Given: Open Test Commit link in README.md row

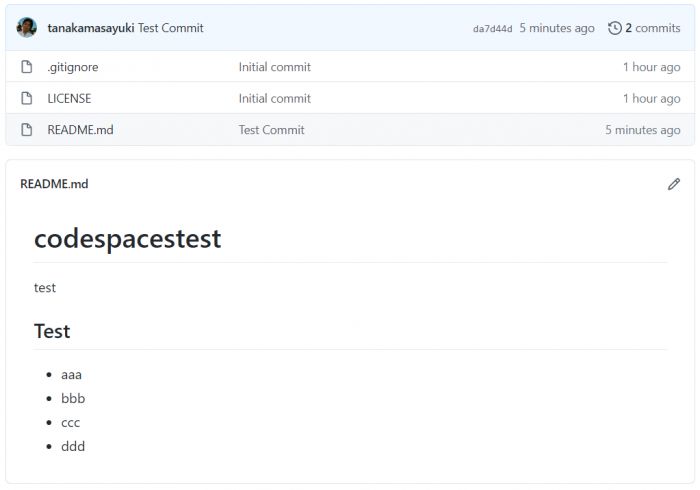Looking at the screenshot, I should click(x=271, y=130).
